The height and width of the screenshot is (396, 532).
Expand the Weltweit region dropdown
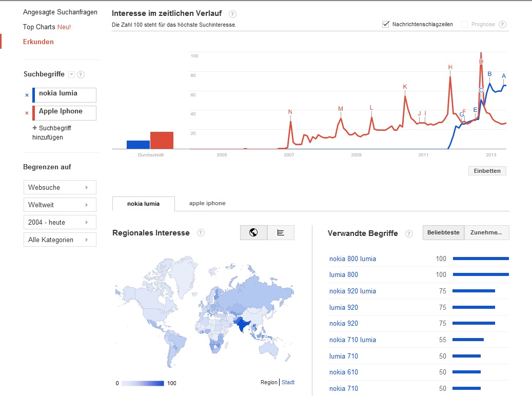pos(60,205)
